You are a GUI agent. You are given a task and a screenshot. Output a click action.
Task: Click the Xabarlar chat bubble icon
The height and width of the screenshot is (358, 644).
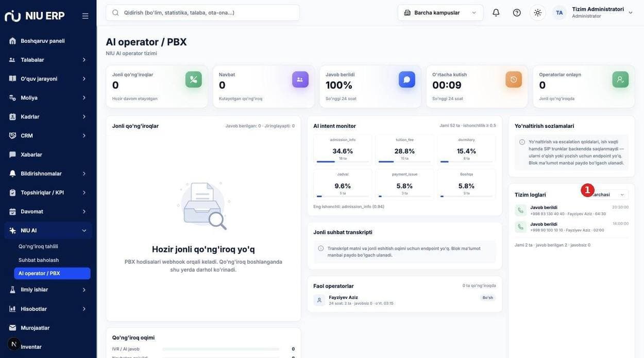12,155
